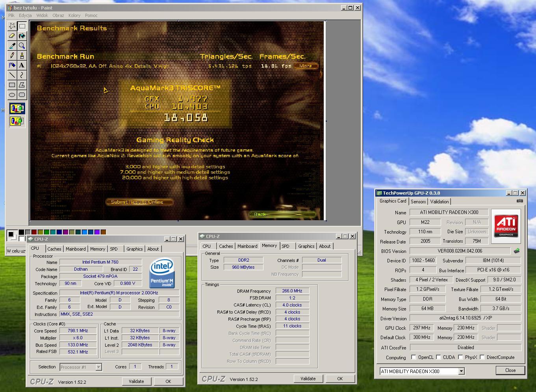Screen dimensions: 536x392
Task: Click the save BIOS icon in GPU-Z
Action: point(517,251)
